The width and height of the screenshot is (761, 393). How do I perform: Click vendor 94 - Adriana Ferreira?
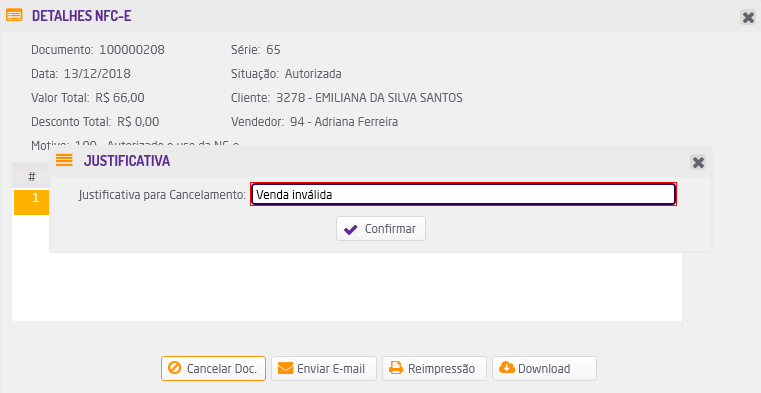(x=344, y=122)
